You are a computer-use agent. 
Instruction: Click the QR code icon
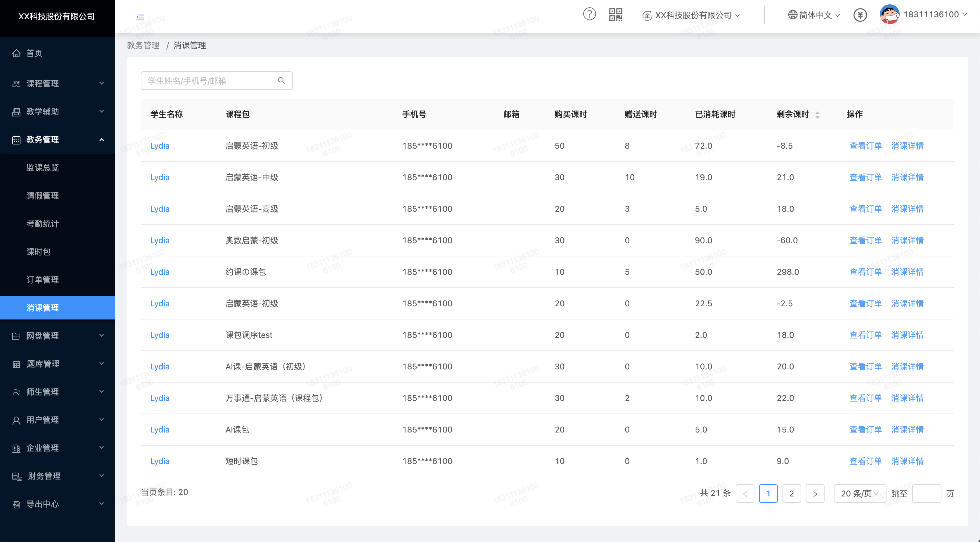616,15
